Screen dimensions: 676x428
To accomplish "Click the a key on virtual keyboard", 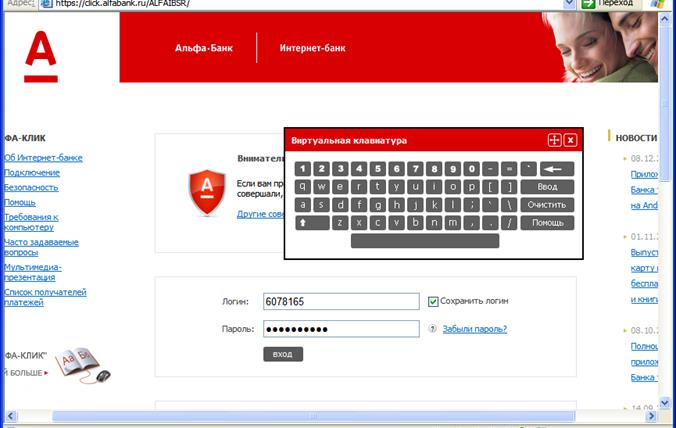I will tap(303, 205).
